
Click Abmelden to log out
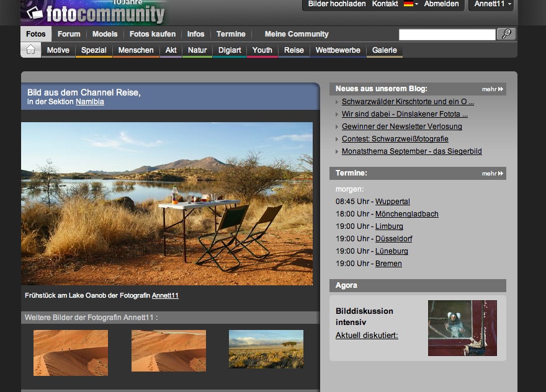441,4
